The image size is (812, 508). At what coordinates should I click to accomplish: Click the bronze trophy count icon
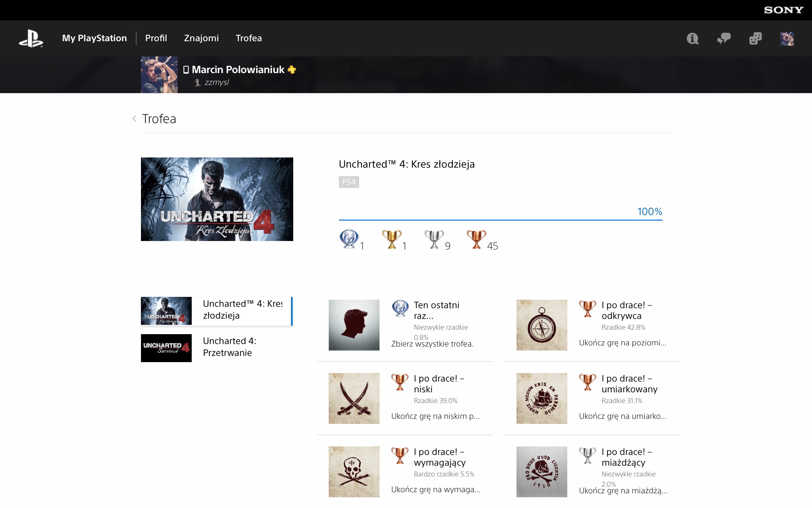tap(476, 239)
